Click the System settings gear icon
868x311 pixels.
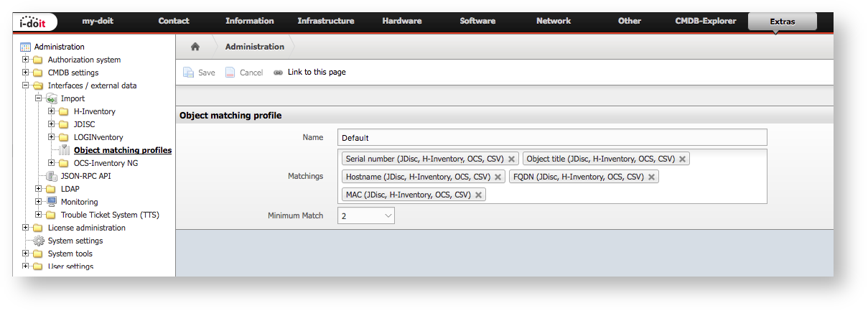[39, 241]
